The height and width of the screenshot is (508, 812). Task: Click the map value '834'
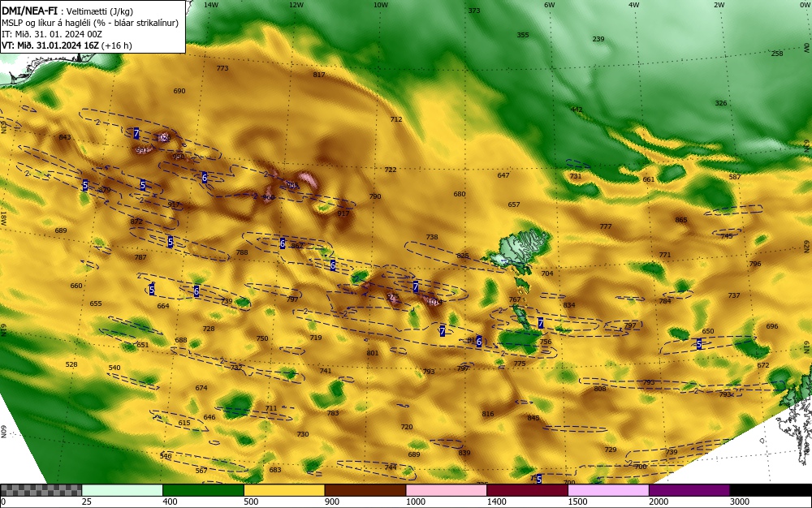coord(569,305)
